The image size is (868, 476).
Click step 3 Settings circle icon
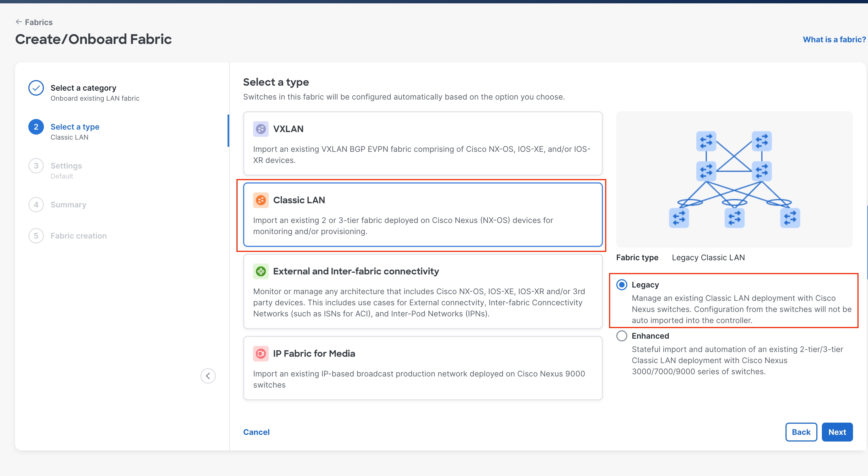pyautogui.click(x=36, y=165)
